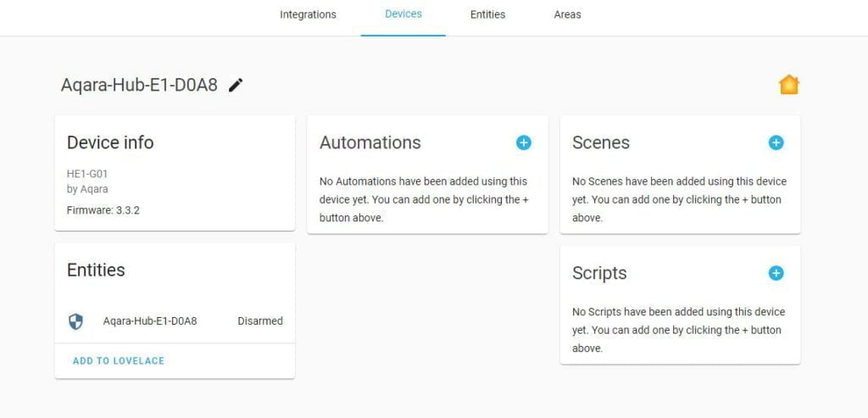Create a script using the plus icon

pos(776,273)
